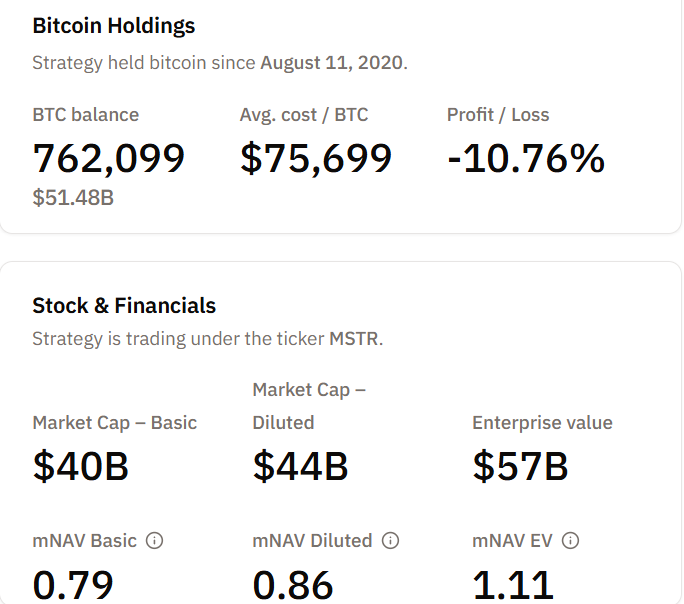This screenshot has width=684, height=604.
Task: Select the Bitcoin Holdings heading
Action: [114, 26]
